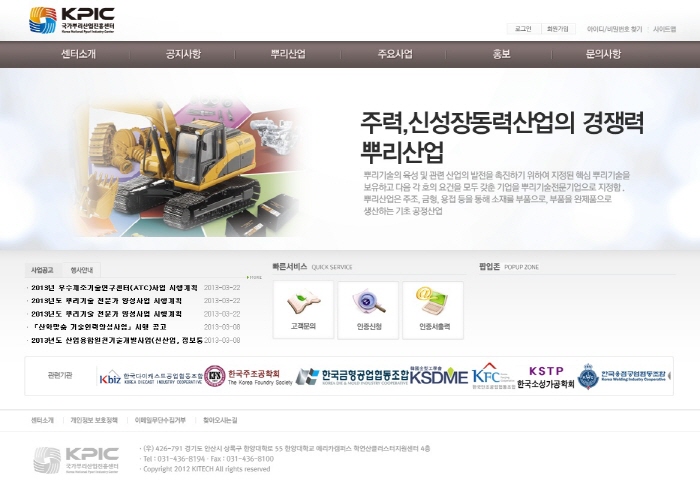This screenshot has width=700, height=500.
Task: Click the 팝업존 POPUP ZONE heading
Action: click(509, 267)
